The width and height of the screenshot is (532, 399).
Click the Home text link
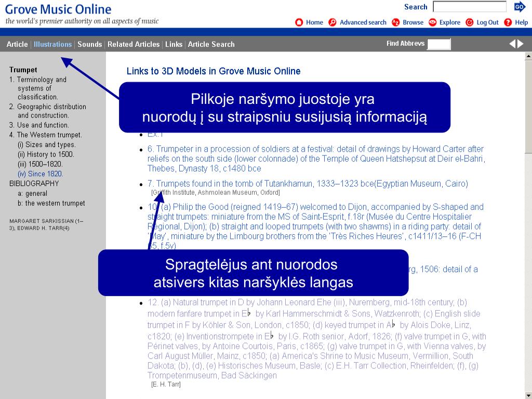coord(314,22)
